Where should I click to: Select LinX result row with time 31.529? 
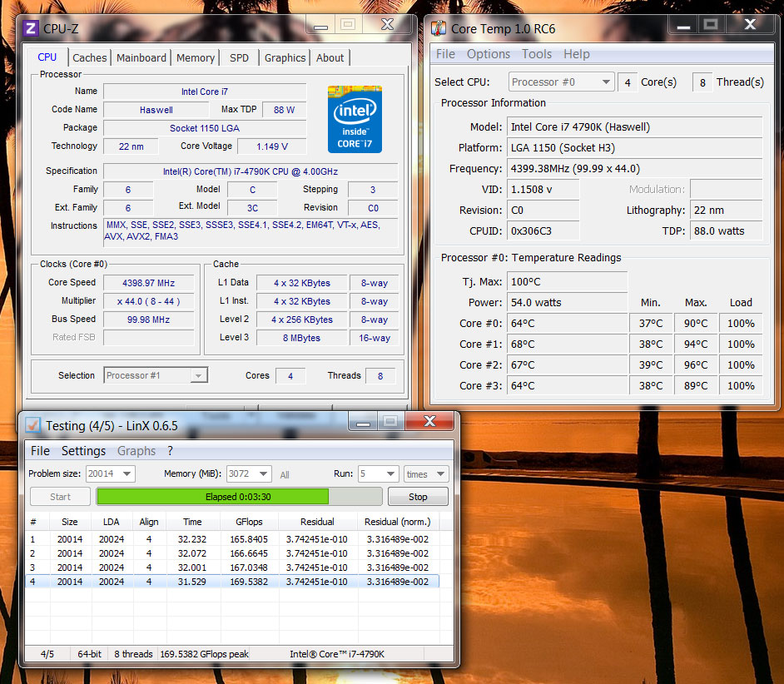click(x=232, y=582)
